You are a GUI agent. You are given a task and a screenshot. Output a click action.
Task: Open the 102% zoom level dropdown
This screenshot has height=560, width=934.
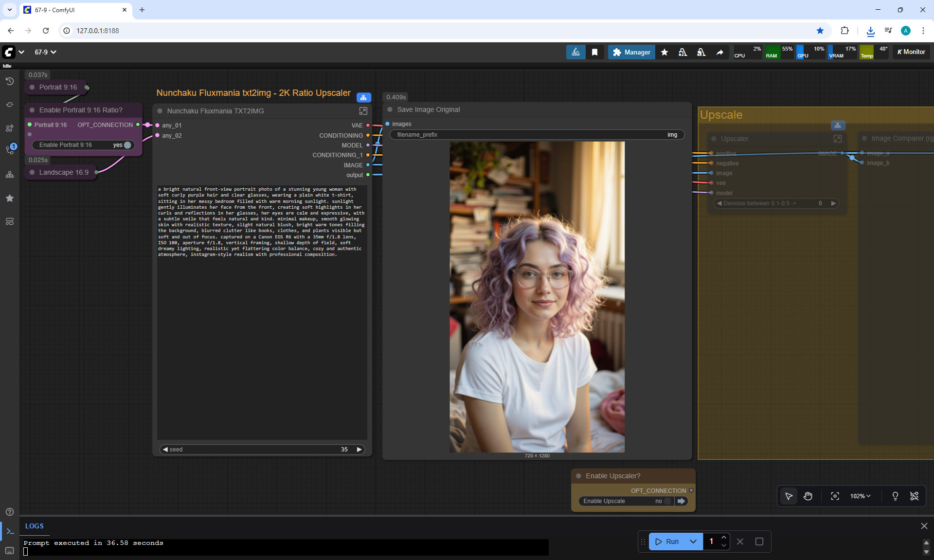pos(860,496)
